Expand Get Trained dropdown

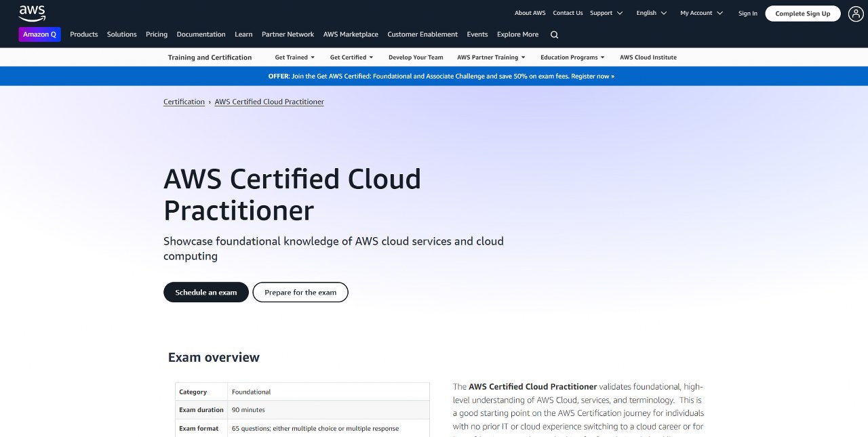coord(295,58)
